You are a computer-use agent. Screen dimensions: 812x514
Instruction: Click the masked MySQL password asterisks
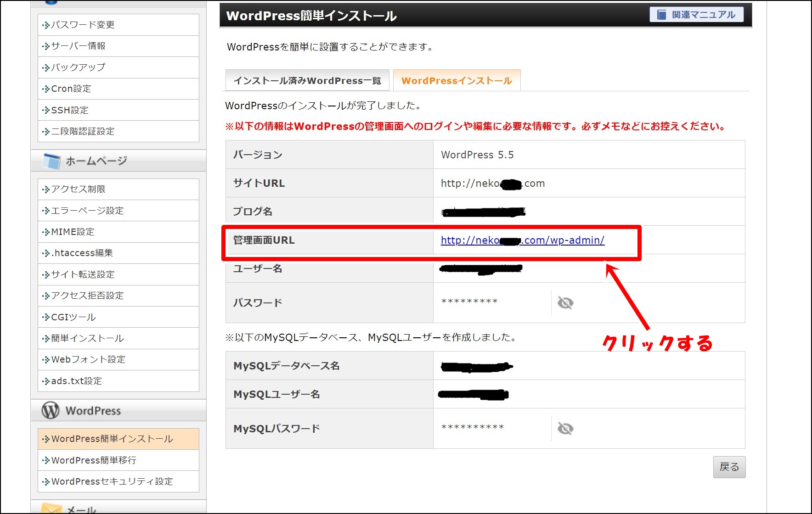473,428
